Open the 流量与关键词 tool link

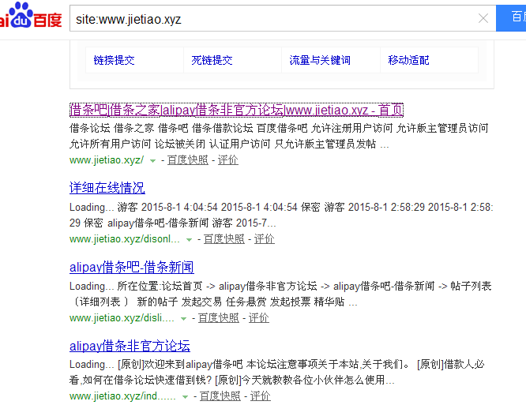320,60
